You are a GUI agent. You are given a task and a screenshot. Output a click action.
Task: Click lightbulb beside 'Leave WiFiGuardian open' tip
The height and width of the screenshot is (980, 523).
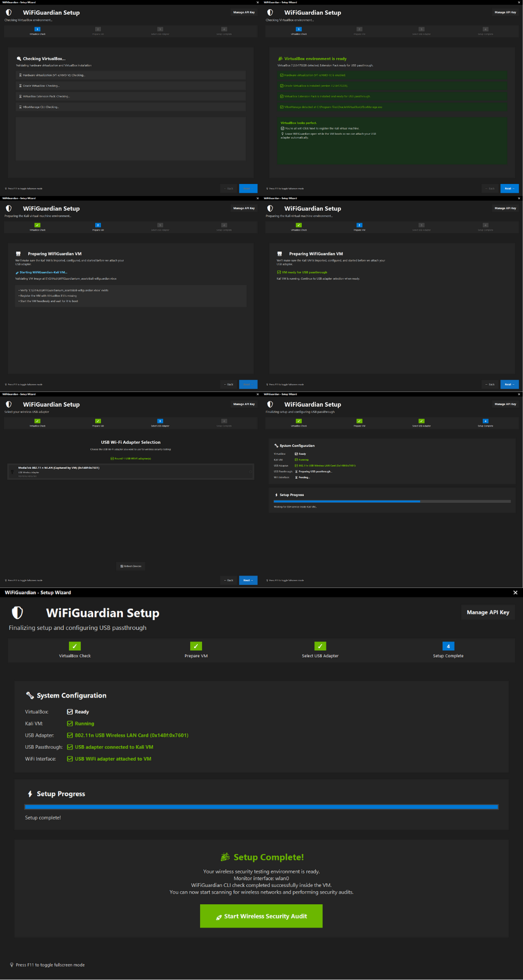(282, 134)
